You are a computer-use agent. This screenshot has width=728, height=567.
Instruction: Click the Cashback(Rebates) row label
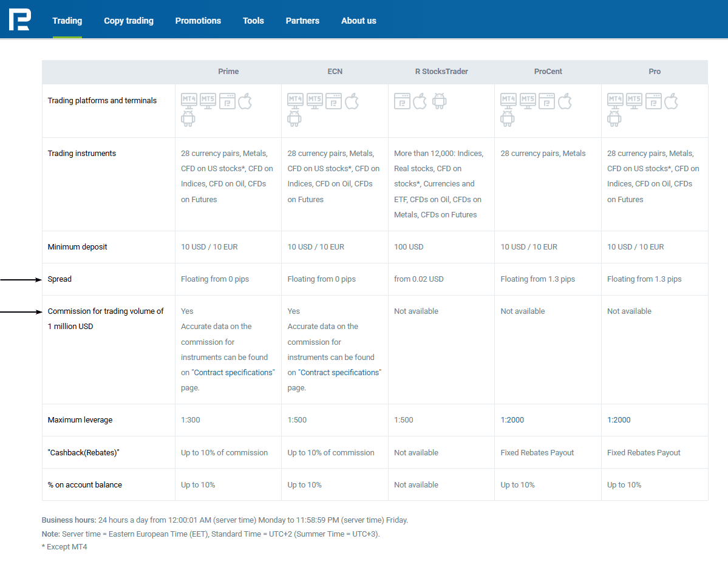coord(83,452)
